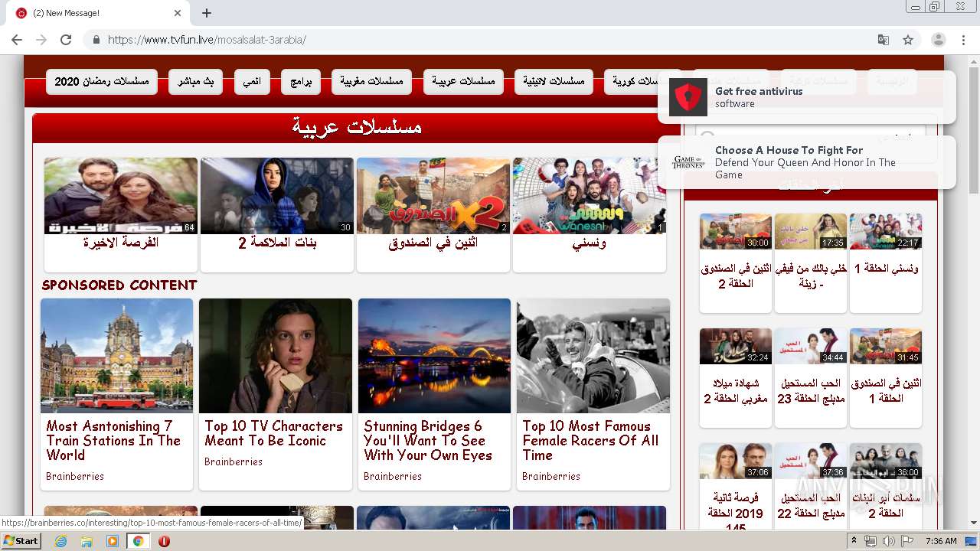
Task: Launch Internet Explorer from taskbar
Action: pyautogui.click(x=61, y=541)
